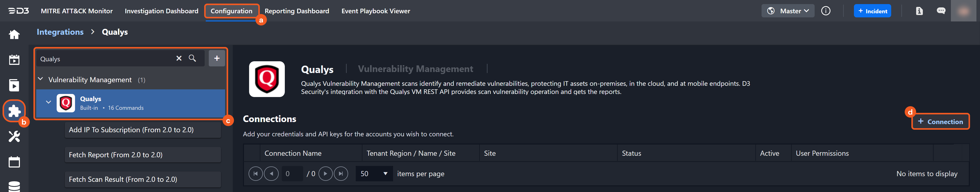Open the Integrations puzzle-piece sidebar icon
Screen dimensions: 980x192
(x=15, y=111)
